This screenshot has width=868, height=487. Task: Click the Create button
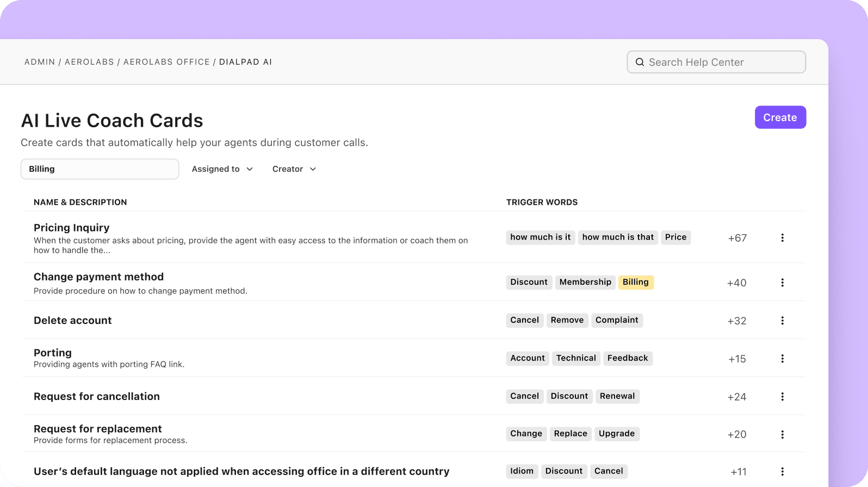click(x=780, y=117)
